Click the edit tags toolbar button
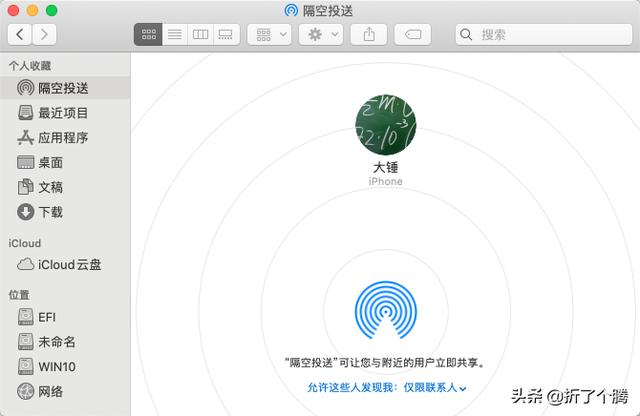Screen dimensions: 640x416 (413, 35)
